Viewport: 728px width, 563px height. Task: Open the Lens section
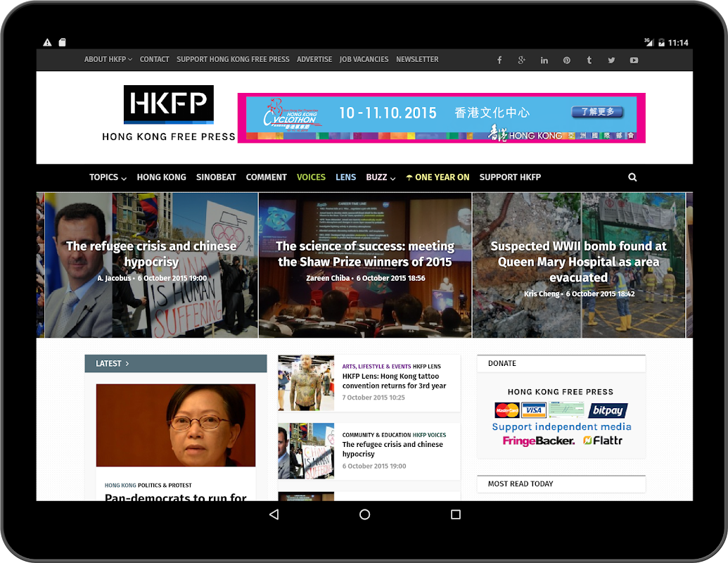click(x=346, y=177)
